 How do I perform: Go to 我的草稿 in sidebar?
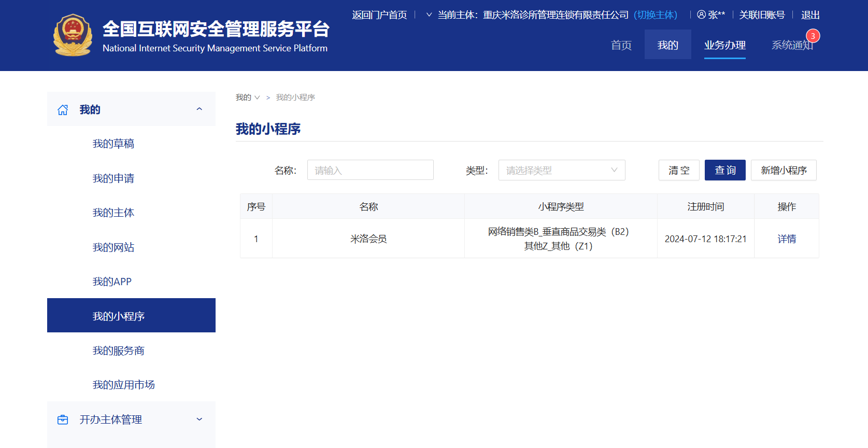click(x=113, y=144)
